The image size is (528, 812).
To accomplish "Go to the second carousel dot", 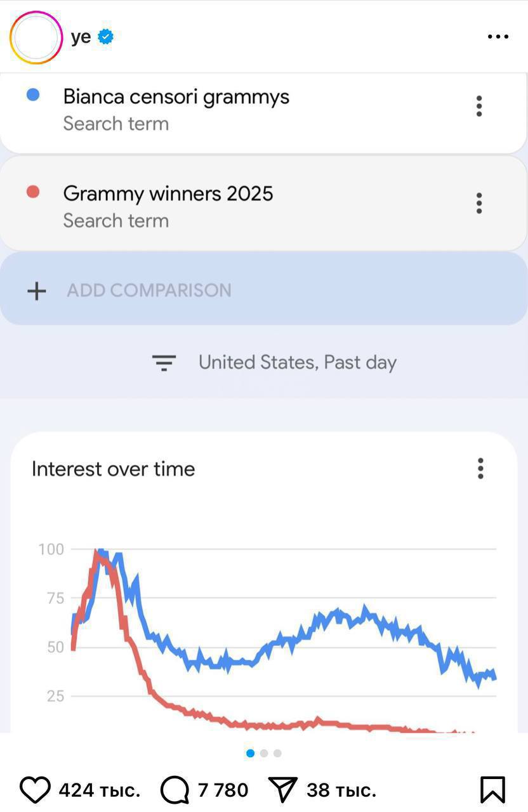I will click(264, 753).
